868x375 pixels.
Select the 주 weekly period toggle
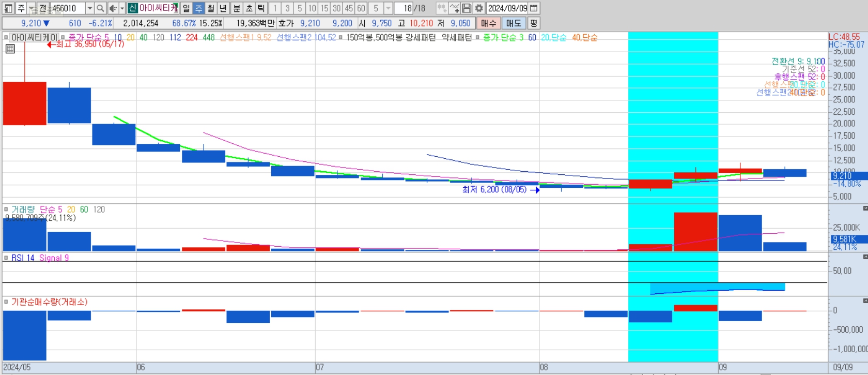pos(198,8)
